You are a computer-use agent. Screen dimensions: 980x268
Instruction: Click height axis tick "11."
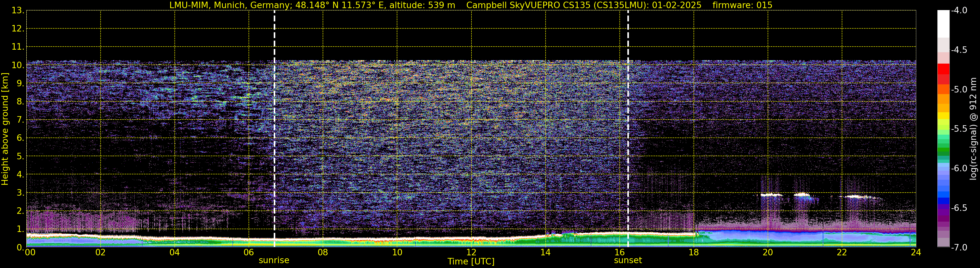[x=18, y=47]
